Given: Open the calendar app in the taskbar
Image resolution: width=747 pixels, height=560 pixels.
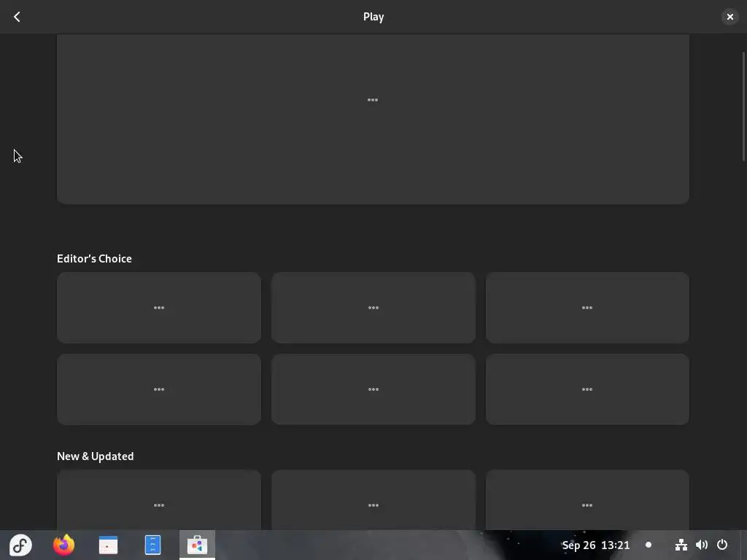Looking at the screenshot, I should pos(108,545).
